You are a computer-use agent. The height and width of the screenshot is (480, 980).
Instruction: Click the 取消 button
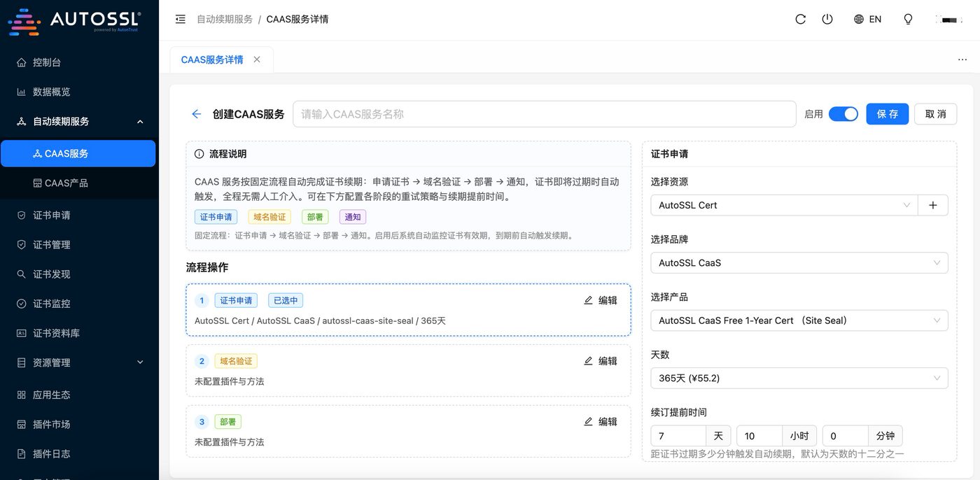point(935,114)
